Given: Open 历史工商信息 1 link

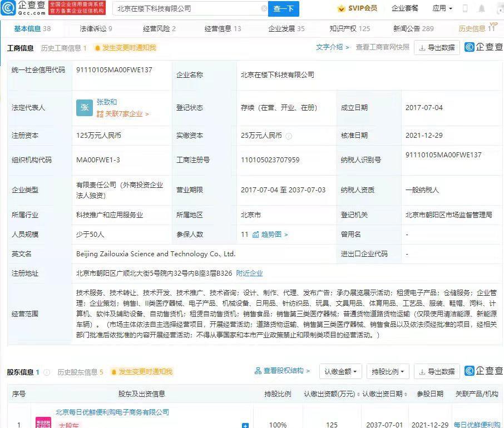Looking at the screenshot, I should (x=63, y=48).
